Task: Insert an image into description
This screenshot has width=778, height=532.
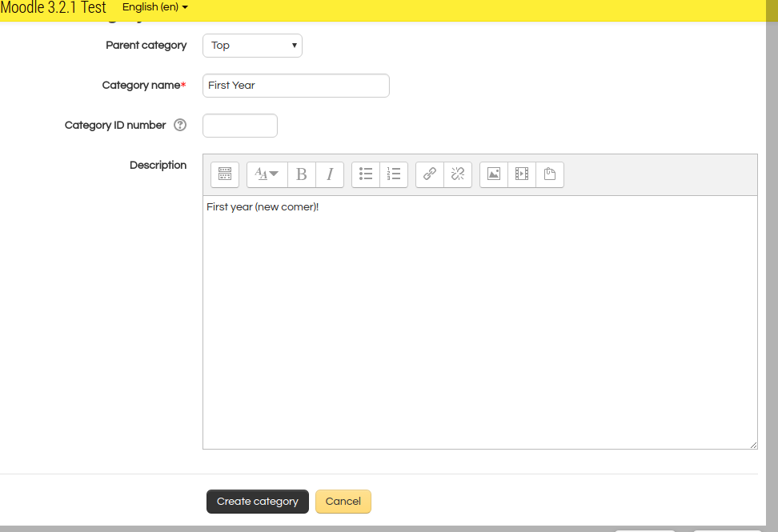Action: pos(494,174)
